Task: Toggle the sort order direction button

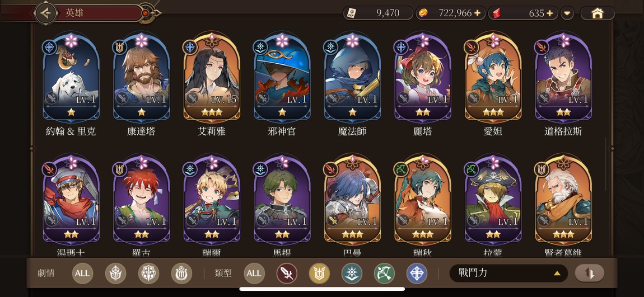Action: [x=589, y=273]
